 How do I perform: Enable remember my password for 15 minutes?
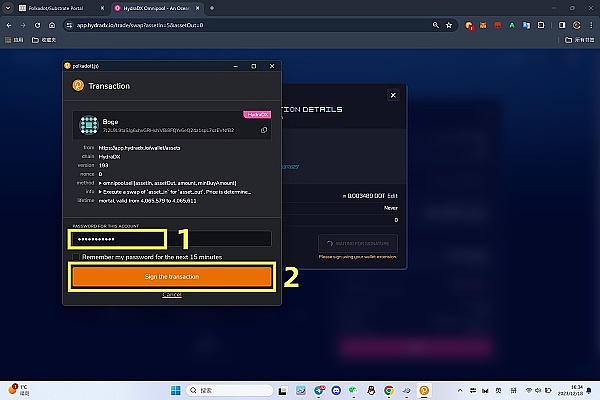(x=76, y=257)
